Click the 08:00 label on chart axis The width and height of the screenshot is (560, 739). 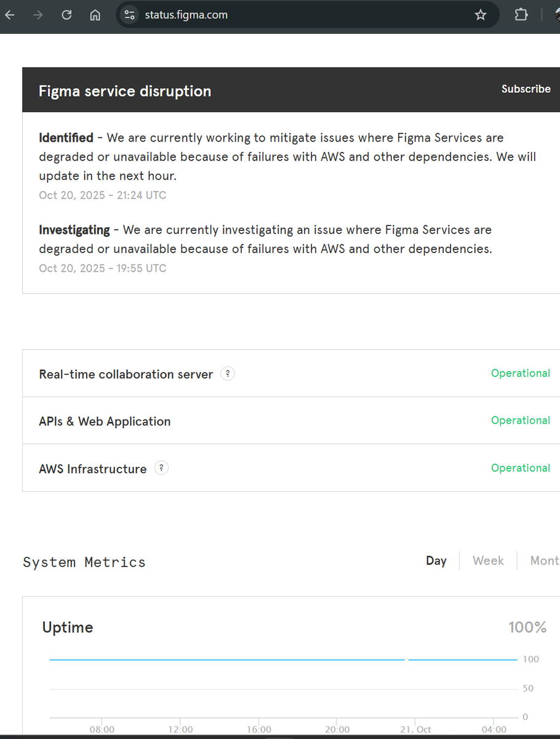[x=102, y=729]
